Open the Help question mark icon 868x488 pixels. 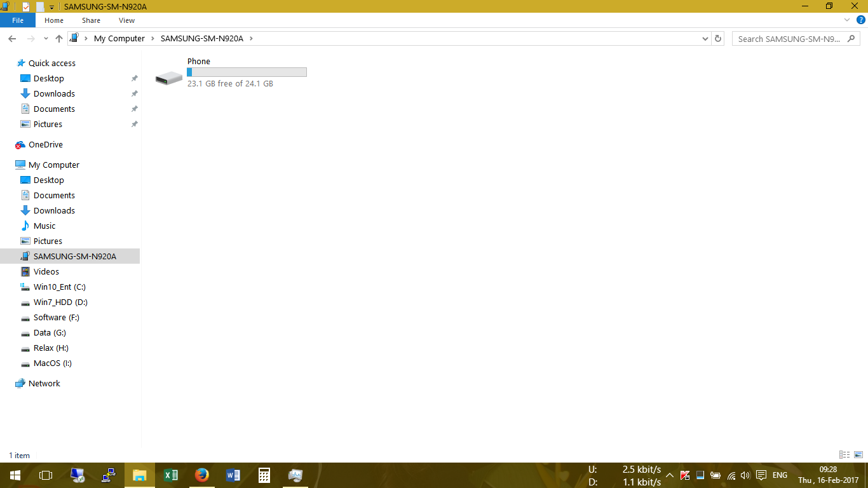(861, 20)
